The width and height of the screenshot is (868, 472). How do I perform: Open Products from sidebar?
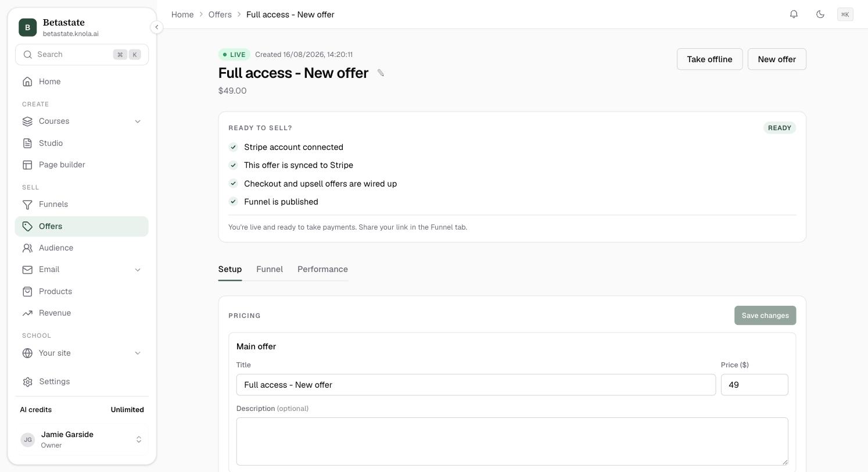pyautogui.click(x=81, y=291)
